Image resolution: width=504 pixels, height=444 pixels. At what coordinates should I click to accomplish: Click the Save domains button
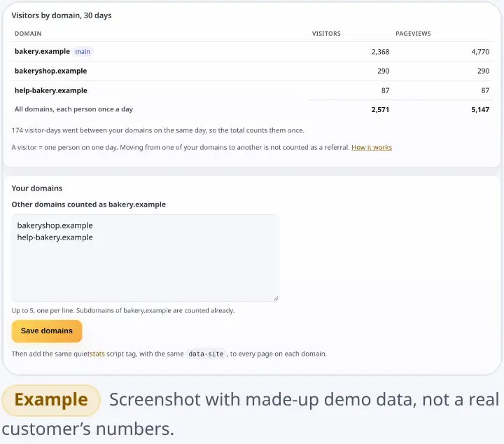point(47,331)
